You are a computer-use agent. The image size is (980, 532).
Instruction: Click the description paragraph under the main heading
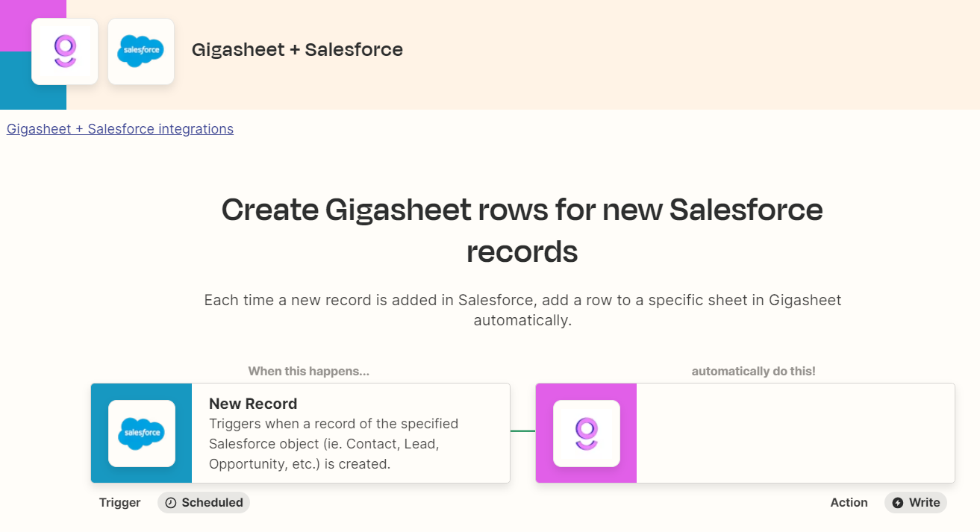[x=522, y=309]
